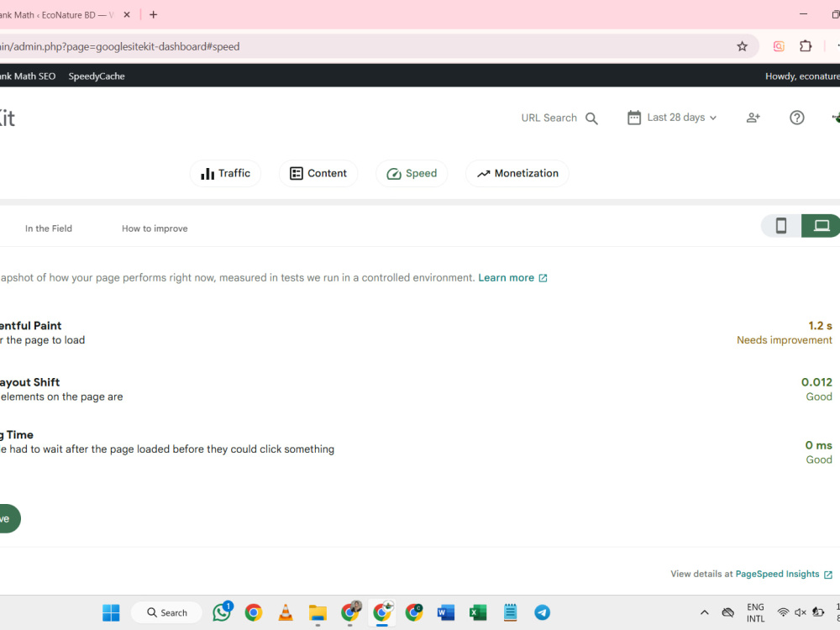This screenshot has height=630, width=840.
Task: Click the pink extension icon in the toolbar
Action: 779,46
